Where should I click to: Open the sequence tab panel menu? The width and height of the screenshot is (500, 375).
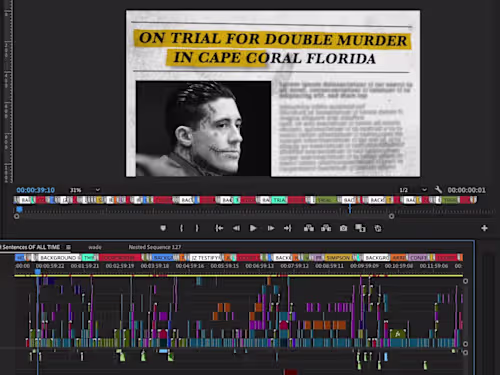(x=68, y=247)
